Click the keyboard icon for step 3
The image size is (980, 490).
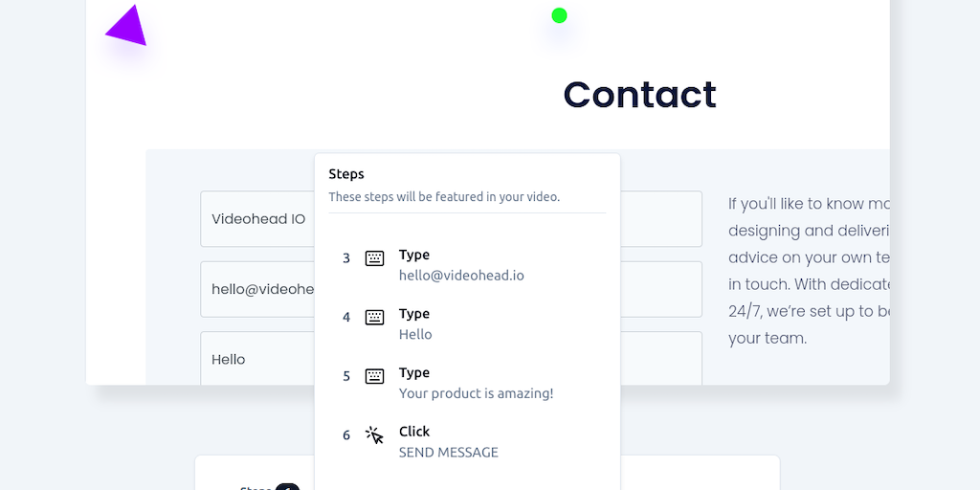374,258
